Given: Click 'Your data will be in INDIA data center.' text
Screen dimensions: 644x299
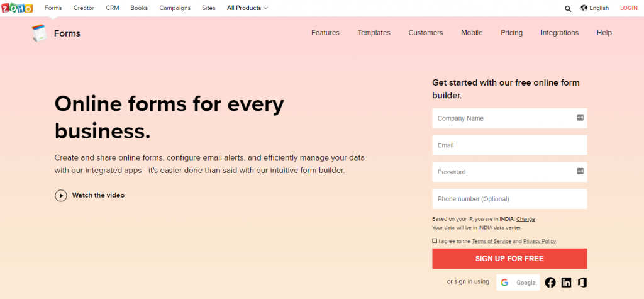Looking at the screenshot, I should pyautogui.click(x=477, y=227).
